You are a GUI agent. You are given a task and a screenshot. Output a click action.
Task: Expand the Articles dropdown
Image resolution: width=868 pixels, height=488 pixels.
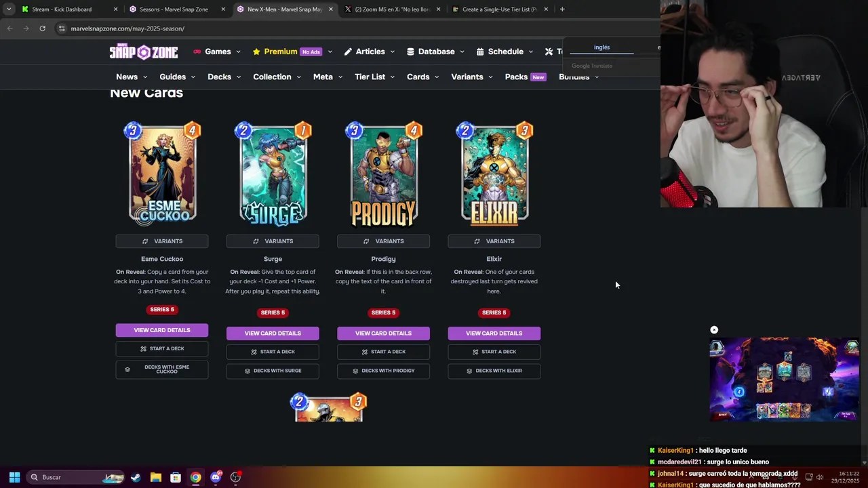point(370,52)
